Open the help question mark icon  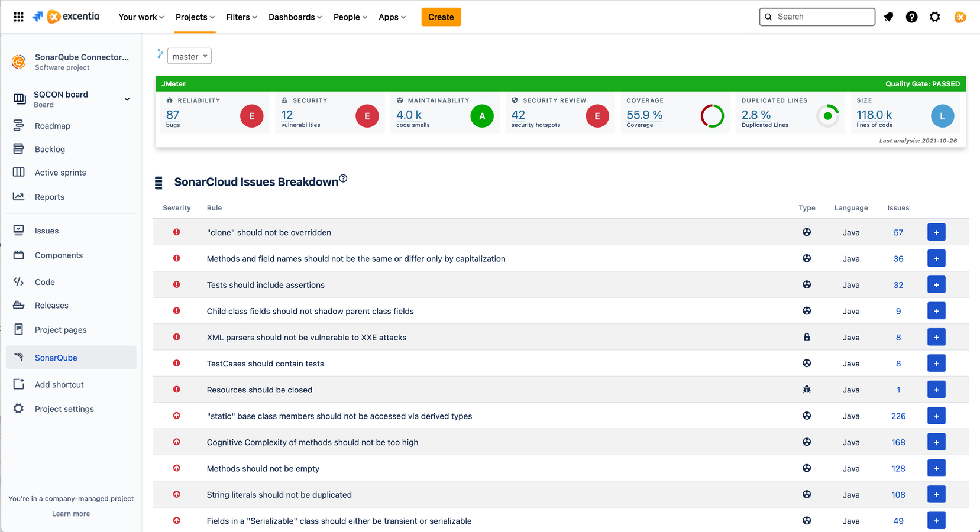(x=911, y=17)
